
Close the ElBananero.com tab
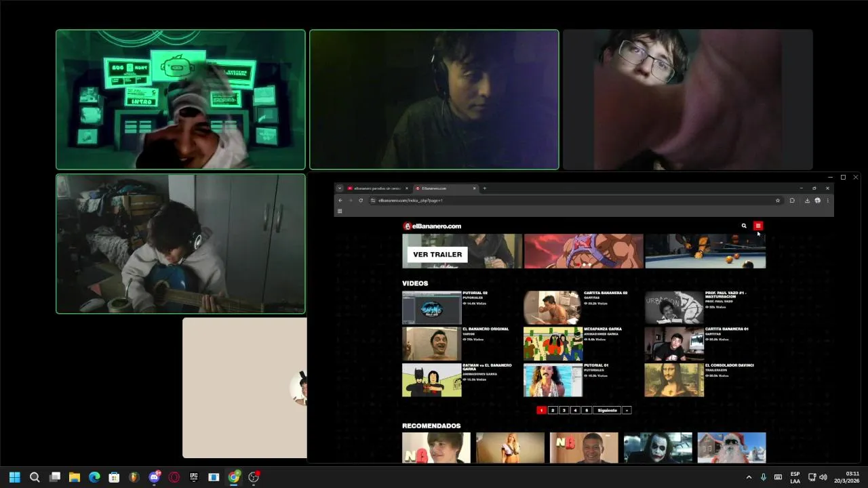[x=475, y=188]
